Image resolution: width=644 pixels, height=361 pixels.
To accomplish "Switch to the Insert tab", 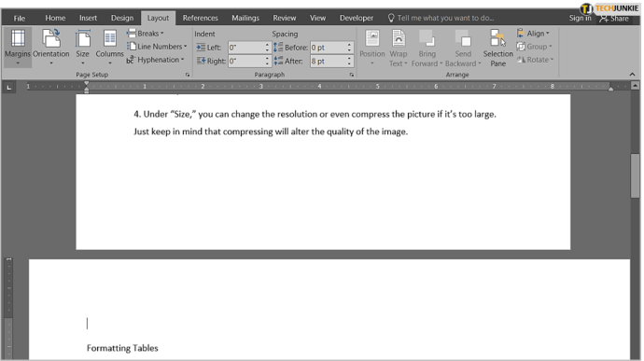I will pos(88,18).
